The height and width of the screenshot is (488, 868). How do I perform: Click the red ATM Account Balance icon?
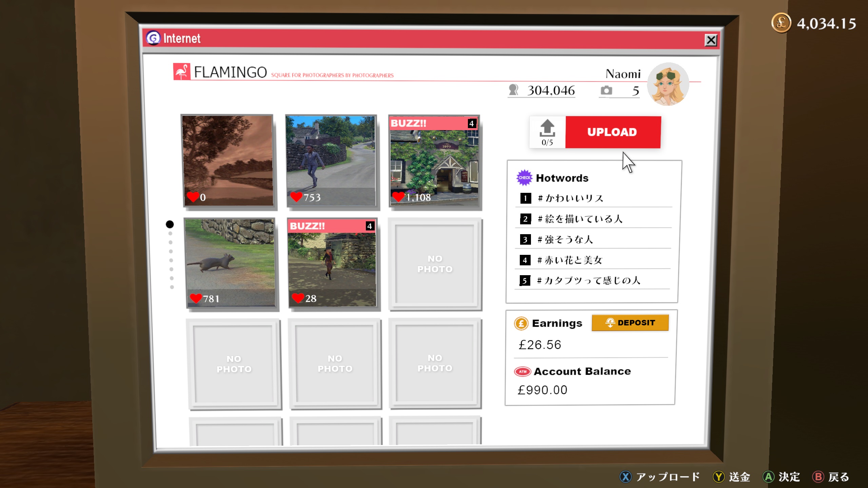pos(522,371)
